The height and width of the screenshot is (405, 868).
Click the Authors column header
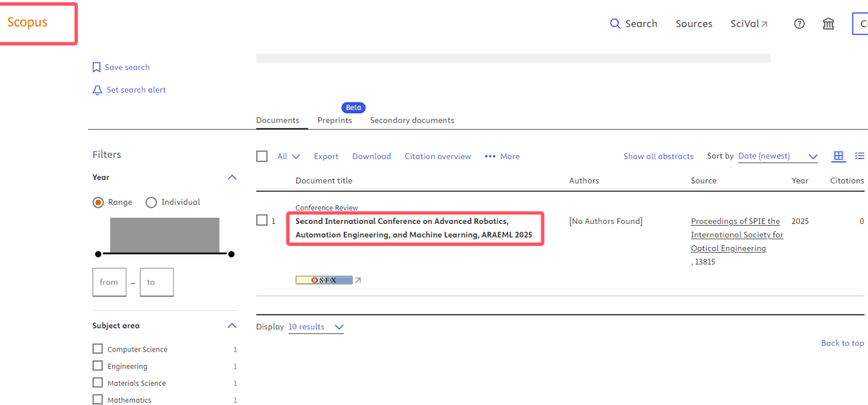point(584,181)
